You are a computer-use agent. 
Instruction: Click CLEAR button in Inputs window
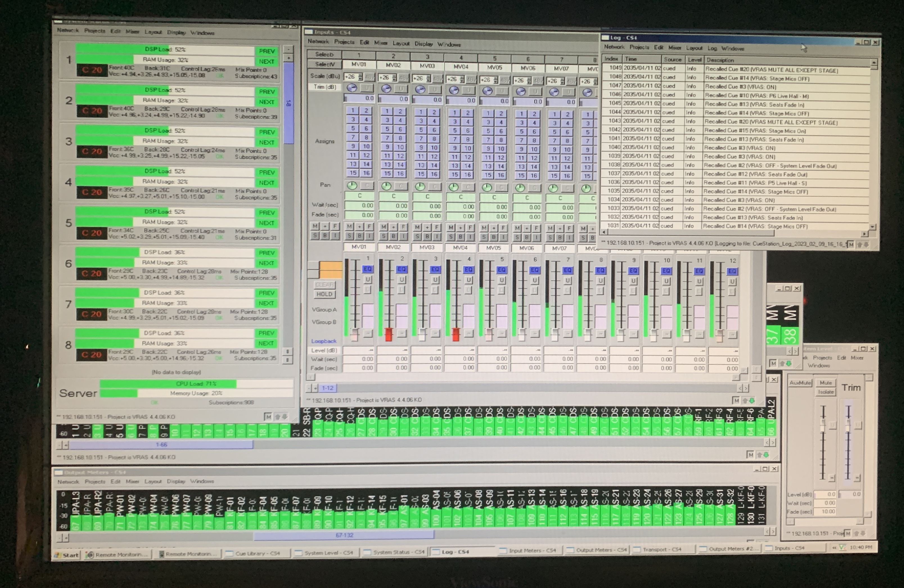324,285
